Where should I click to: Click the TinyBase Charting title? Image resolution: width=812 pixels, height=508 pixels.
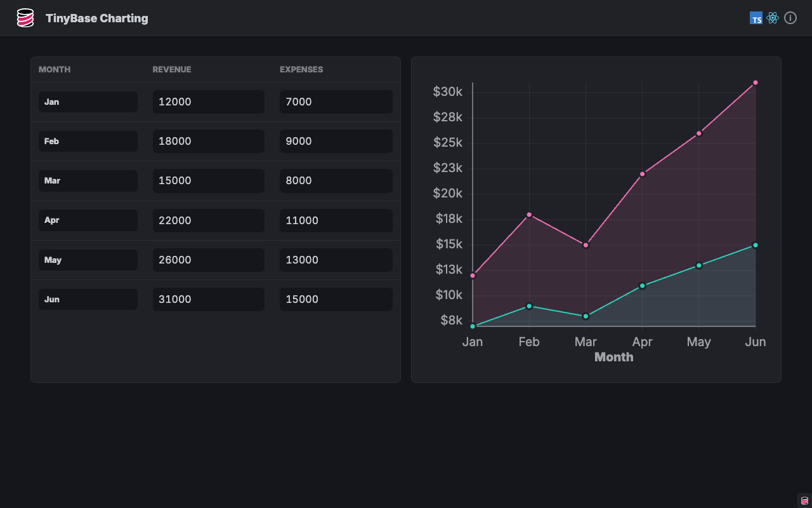pos(97,18)
